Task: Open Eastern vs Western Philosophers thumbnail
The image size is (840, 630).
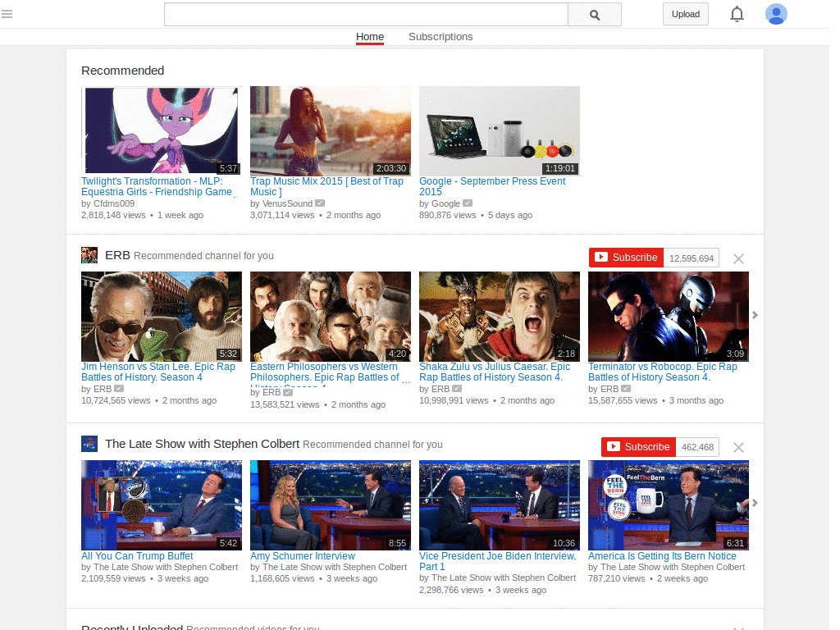Action: [x=331, y=317]
